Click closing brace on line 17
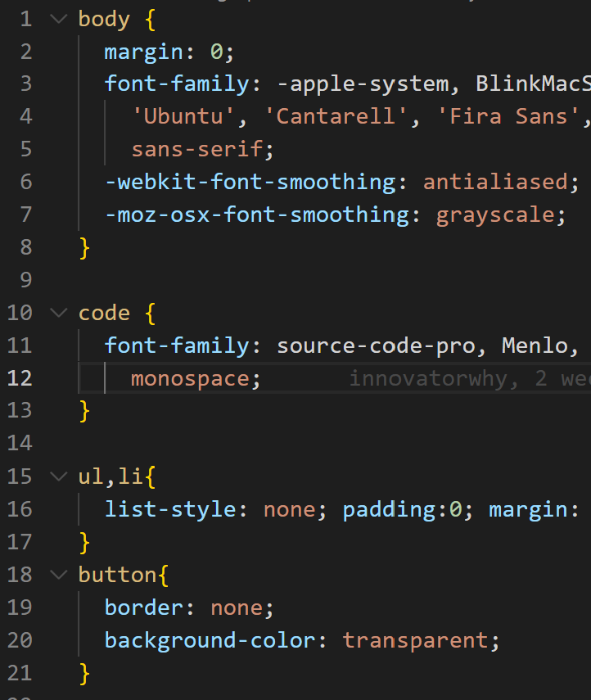This screenshot has height=700, width=591. [x=84, y=543]
